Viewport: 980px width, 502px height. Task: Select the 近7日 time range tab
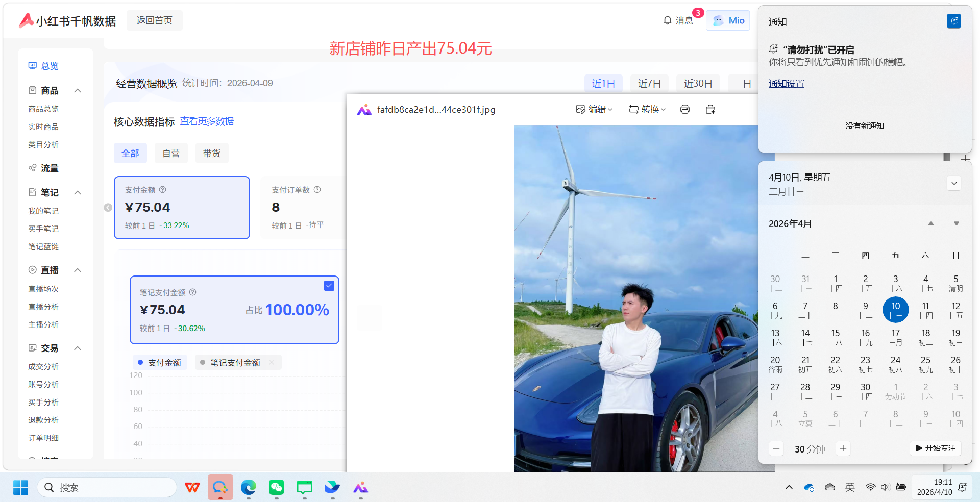(x=649, y=83)
